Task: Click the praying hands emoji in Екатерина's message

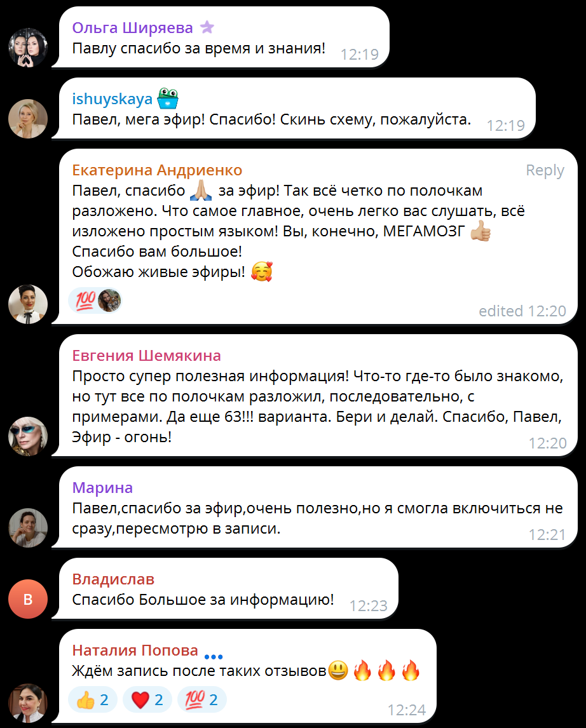Action: [201, 191]
